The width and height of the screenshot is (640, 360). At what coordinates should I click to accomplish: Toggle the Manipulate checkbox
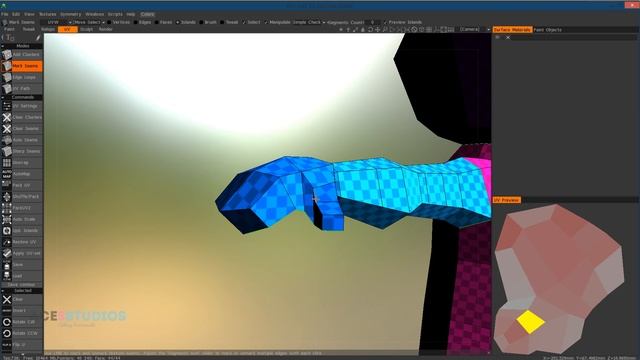point(277,22)
